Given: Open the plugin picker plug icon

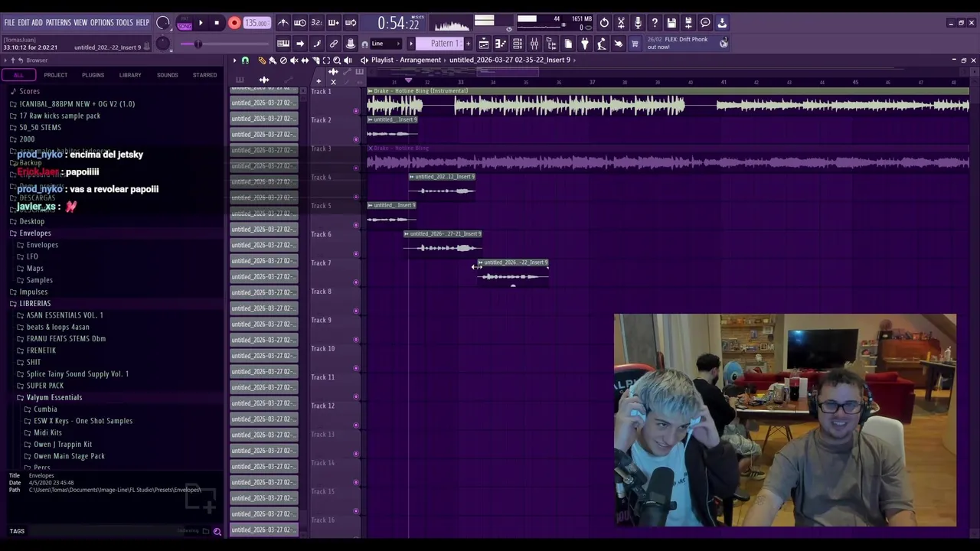Looking at the screenshot, I should click(584, 44).
